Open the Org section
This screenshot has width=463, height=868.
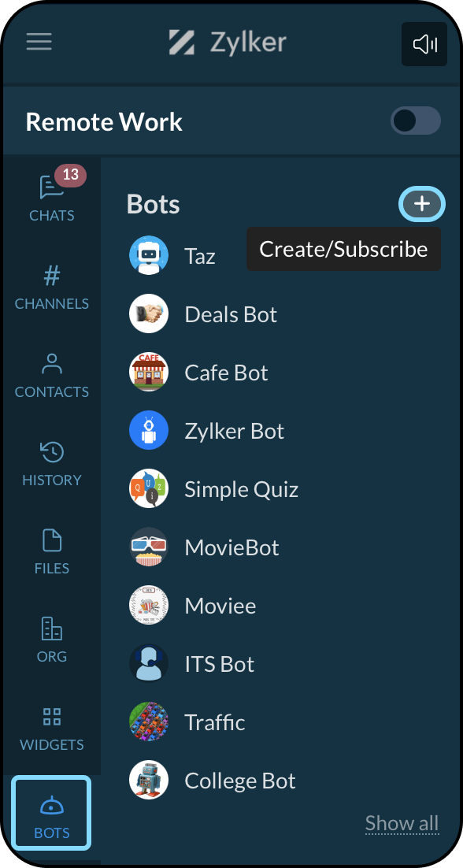[52, 640]
